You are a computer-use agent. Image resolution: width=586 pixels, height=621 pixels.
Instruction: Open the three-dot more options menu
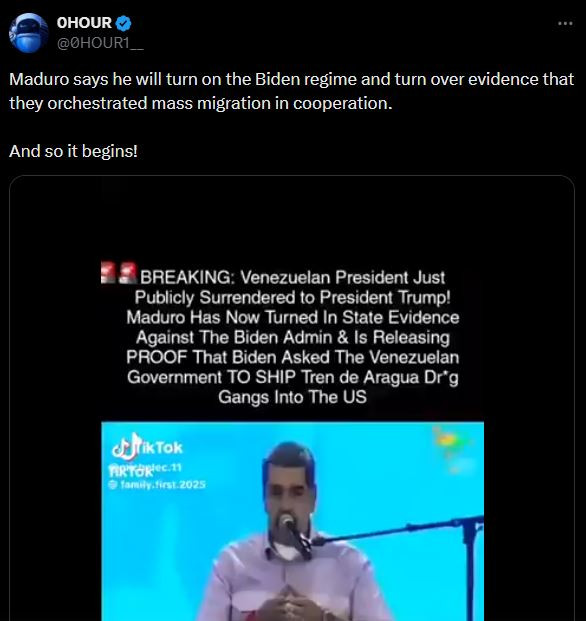point(565,24)
